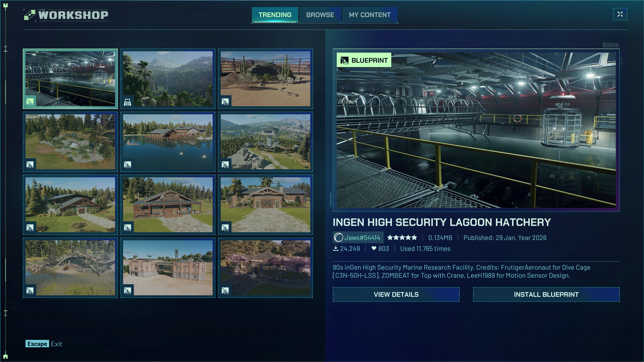Click the five-star rating

[402, 237]
